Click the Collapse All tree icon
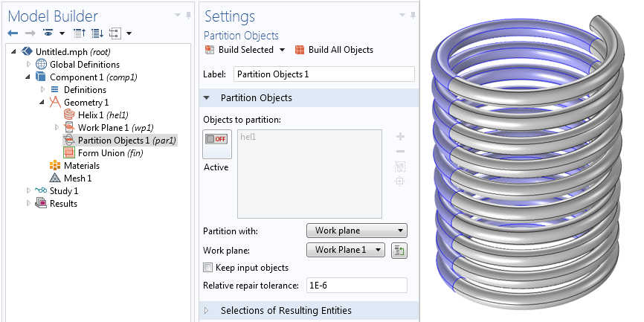The height and width of the screenshot is (322, 644). pos(80,33)
